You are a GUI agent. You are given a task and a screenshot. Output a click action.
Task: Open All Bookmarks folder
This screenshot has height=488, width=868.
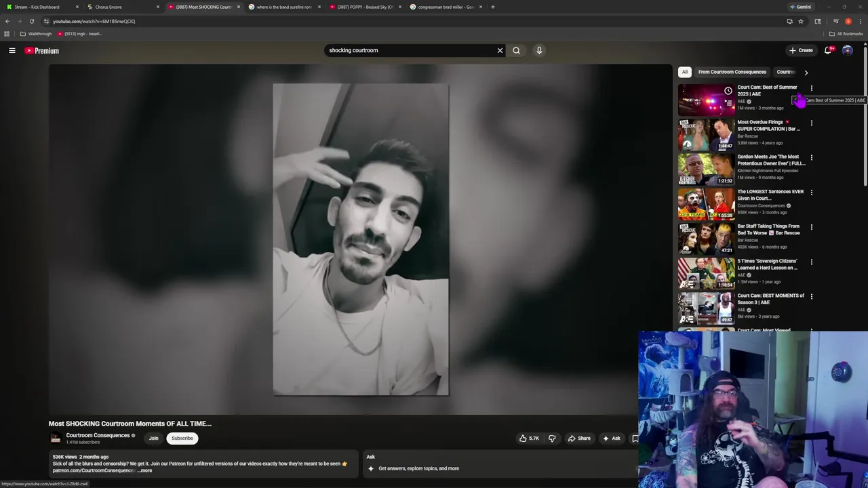coord(846,34)
